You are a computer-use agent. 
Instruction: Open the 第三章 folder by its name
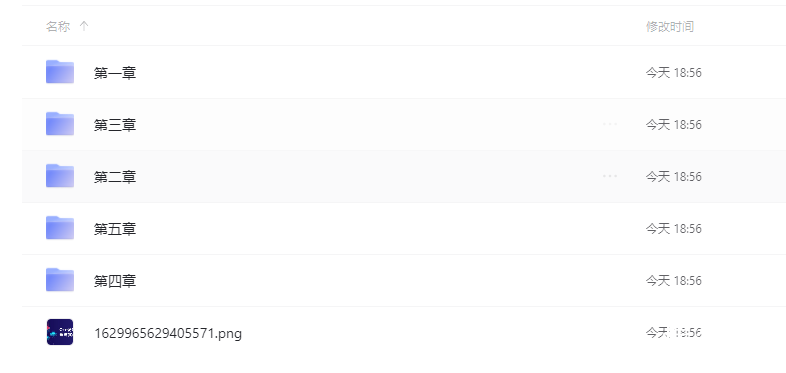tap(115, 125)
